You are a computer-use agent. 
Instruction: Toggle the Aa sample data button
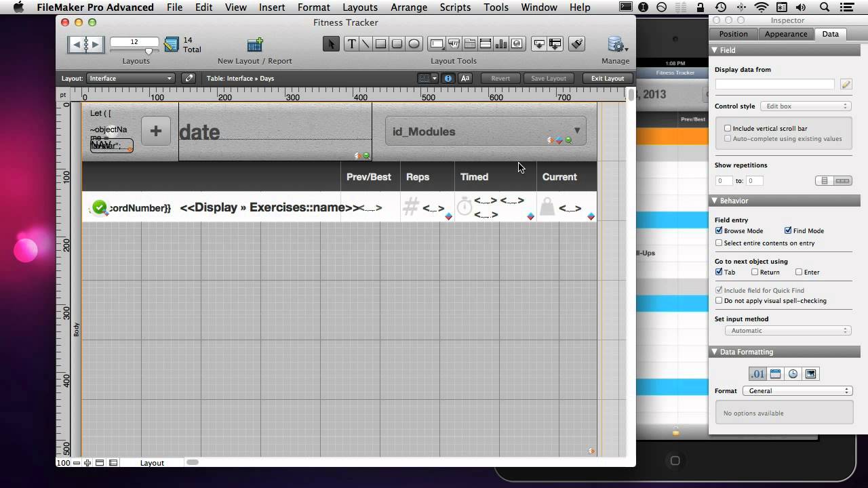click(465, 79)
